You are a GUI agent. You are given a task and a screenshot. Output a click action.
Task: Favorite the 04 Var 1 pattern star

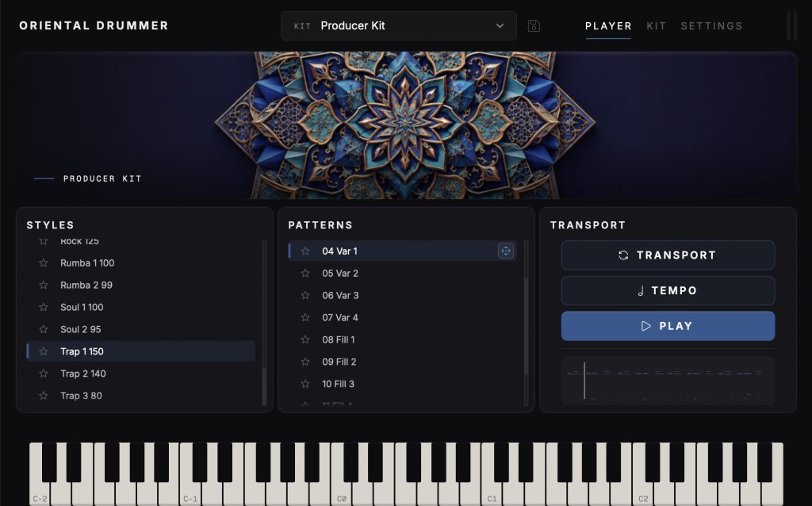coord(305,251)
